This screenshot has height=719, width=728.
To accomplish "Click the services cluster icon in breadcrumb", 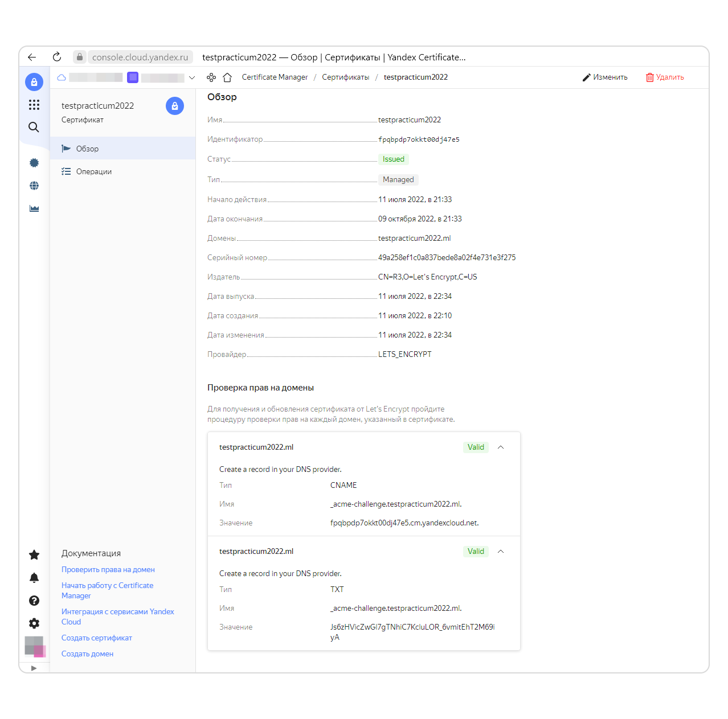I will (x=211, y=77).
